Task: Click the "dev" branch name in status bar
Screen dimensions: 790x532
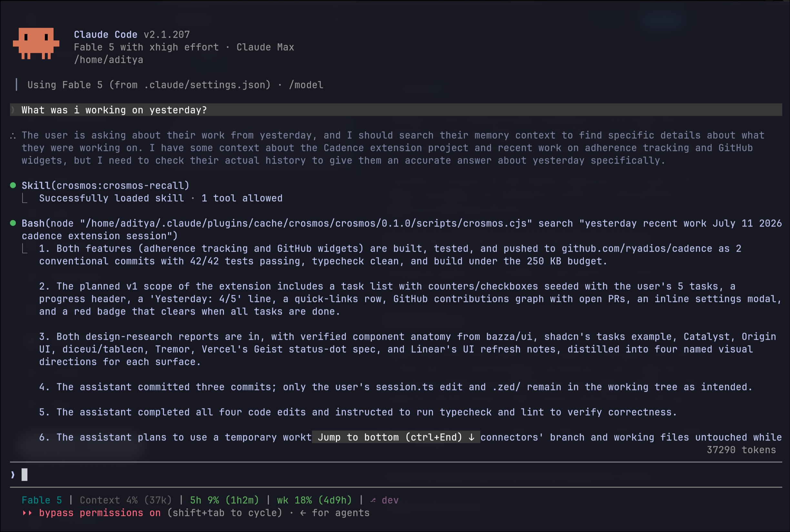Action: pos(390,500)
